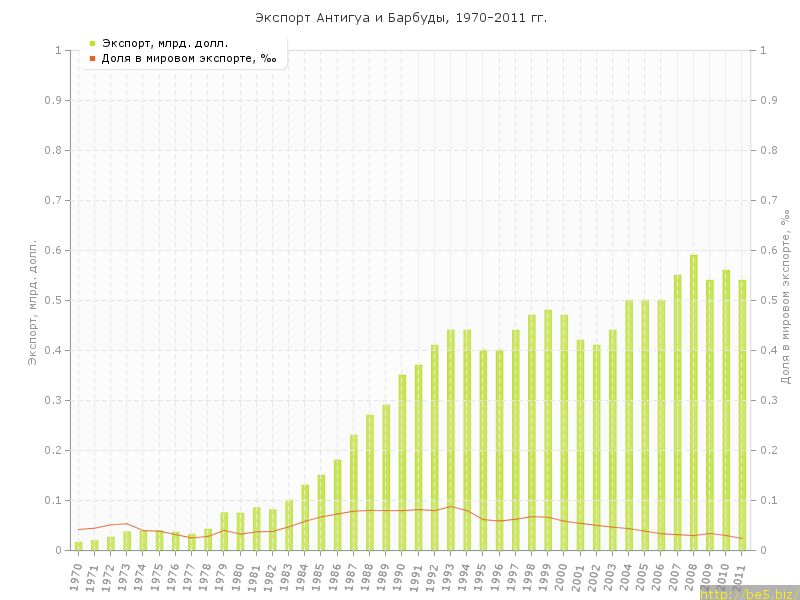Open the be5.biz link in the corner
The image size is (800, 600).
pos(750,593)
